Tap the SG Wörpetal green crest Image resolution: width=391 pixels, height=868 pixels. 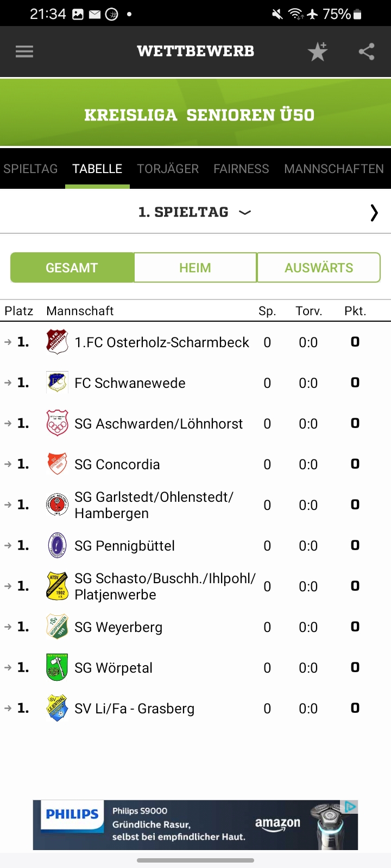click(57, 667)
